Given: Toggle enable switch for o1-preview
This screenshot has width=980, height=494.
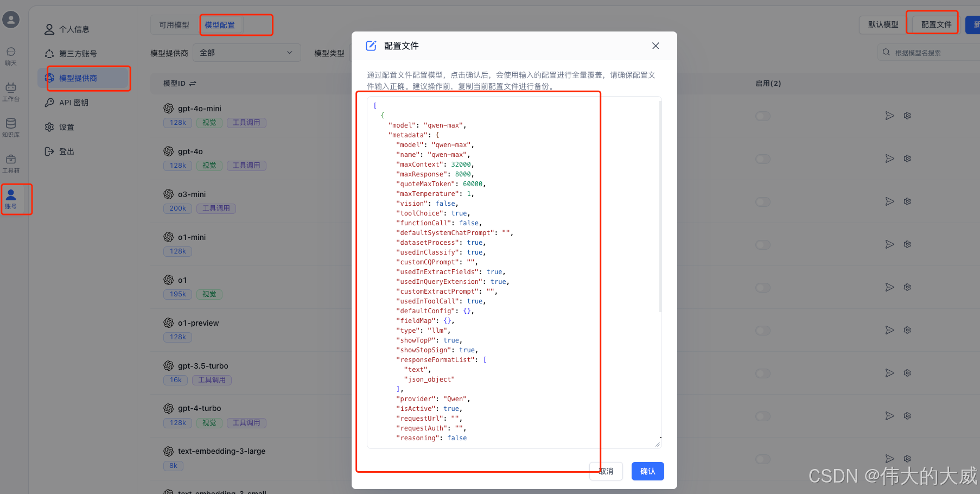Looking at the screenshot, I should coord(763,331).
